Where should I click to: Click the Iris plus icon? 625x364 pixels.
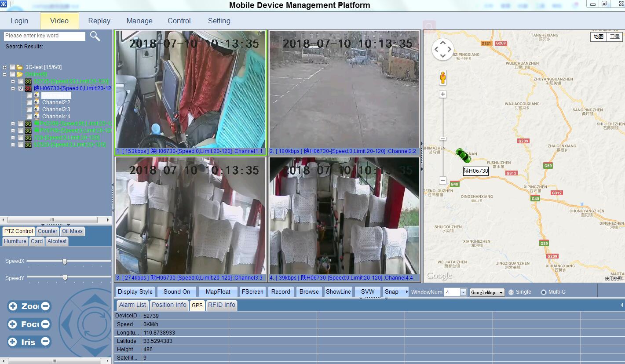(x=13, y=342)
